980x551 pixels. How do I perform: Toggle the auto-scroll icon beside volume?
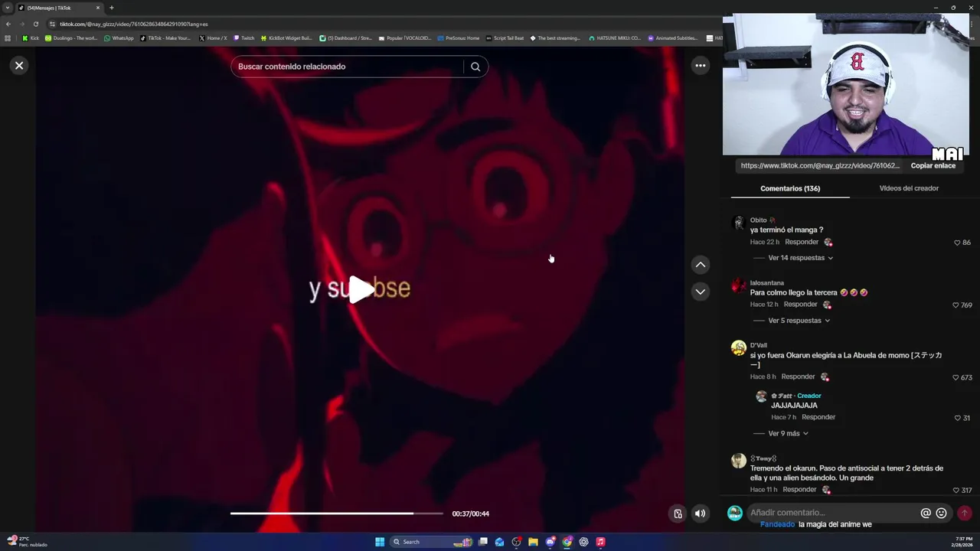[x=678, y=514]
